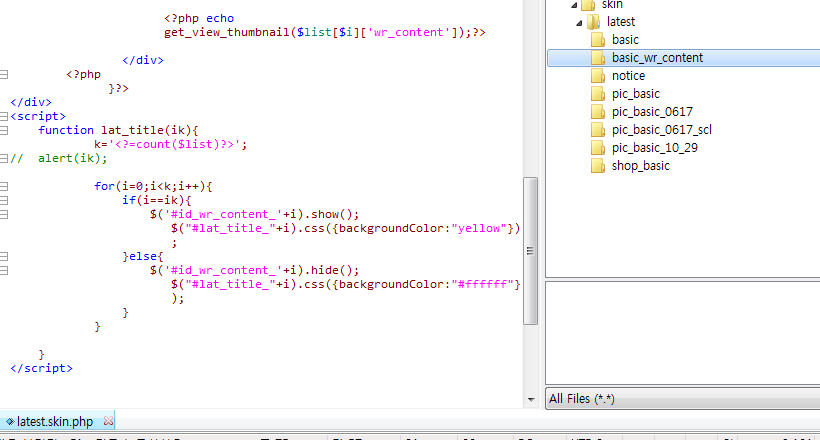The height and width of the screenshot is (440, 820).
Task: Click the basic folder icon
Action: click(598, 40)
